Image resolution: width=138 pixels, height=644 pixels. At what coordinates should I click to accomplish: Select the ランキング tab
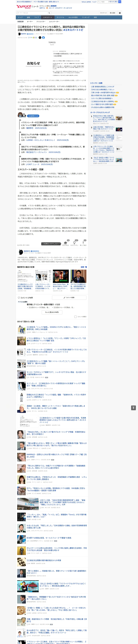click(x=86, y=17)
